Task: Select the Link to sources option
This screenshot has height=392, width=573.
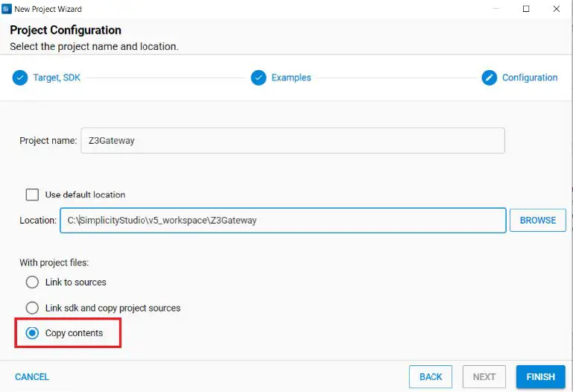Action: click(32, 282)
